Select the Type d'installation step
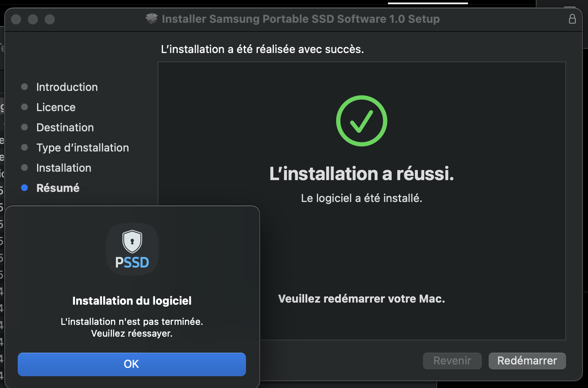The image size is (588, 388). [x=83, y=148]
